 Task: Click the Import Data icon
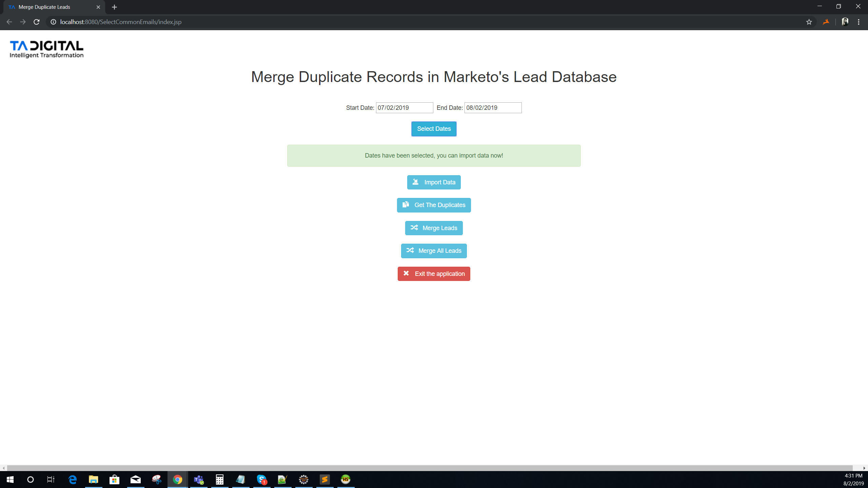415,182
